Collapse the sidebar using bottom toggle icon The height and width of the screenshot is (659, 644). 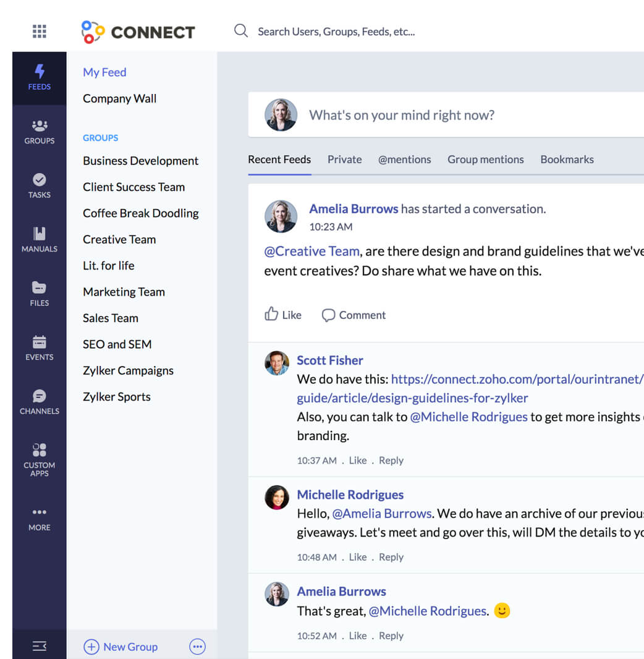coord(40,646)
